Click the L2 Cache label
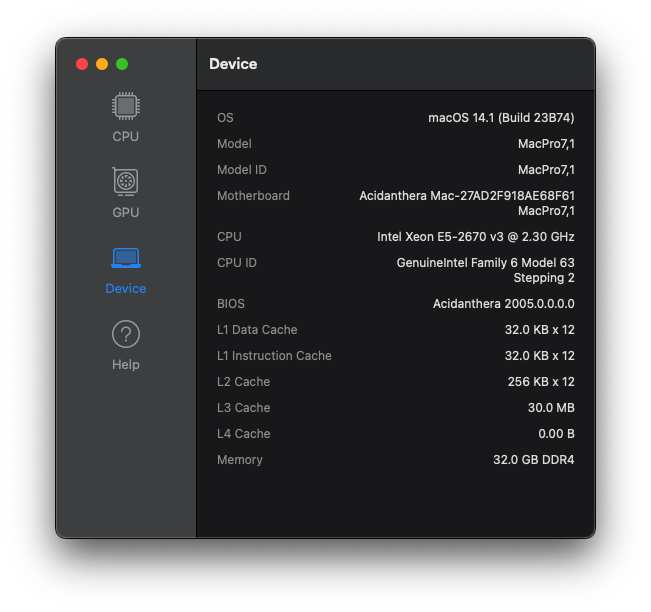 coord(243,382)
